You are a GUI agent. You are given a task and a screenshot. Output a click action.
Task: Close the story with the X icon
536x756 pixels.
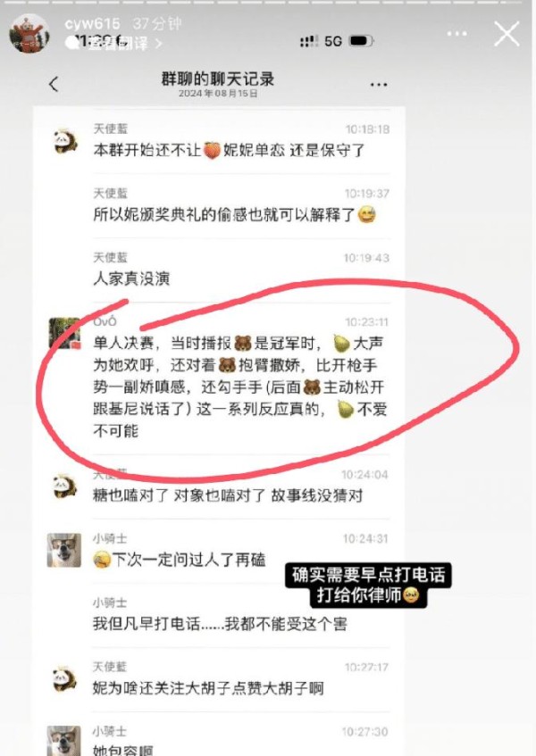coord(507,34)
